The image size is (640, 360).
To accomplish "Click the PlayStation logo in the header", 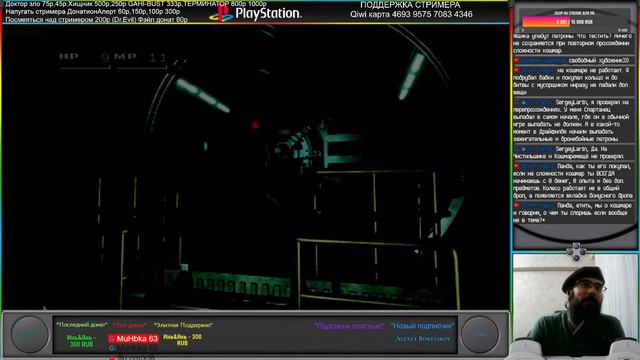I will click(255, 13).
